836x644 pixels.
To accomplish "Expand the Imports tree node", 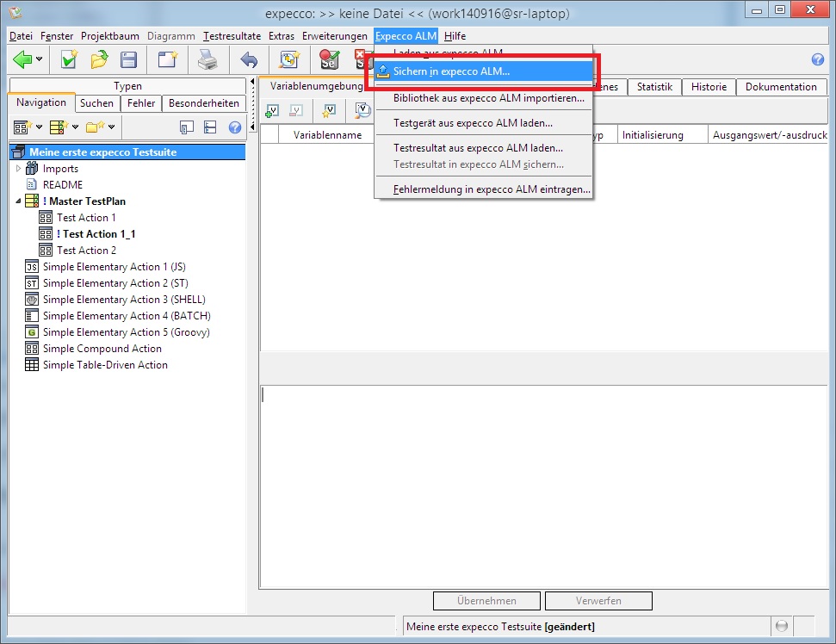I will coord(20,169).
